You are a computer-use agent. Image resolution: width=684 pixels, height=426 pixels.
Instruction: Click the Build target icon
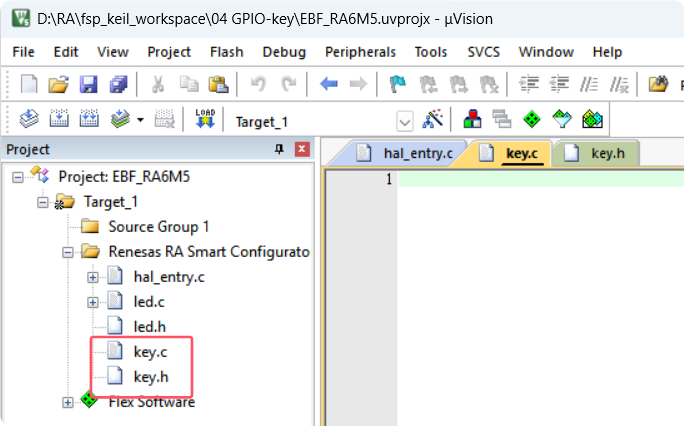[x=59, y=118]
